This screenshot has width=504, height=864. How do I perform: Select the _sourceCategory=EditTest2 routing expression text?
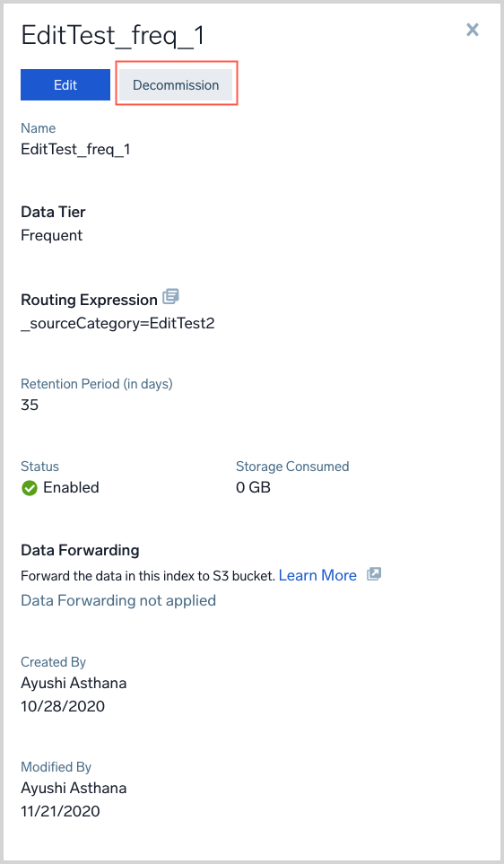pyautogui.click(x=117, y=323)
